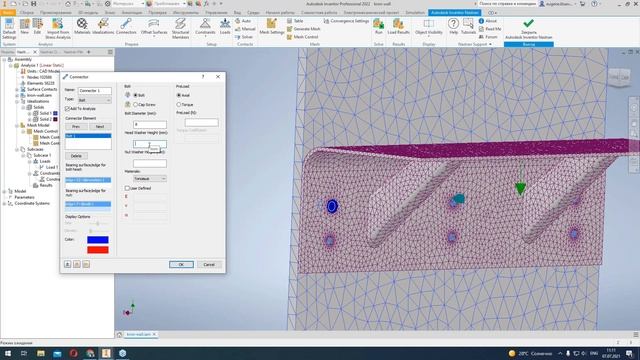Open the Connector dialog help question mark
The image size is (640, 360).
pyautogui.click(x=203, y=77)
